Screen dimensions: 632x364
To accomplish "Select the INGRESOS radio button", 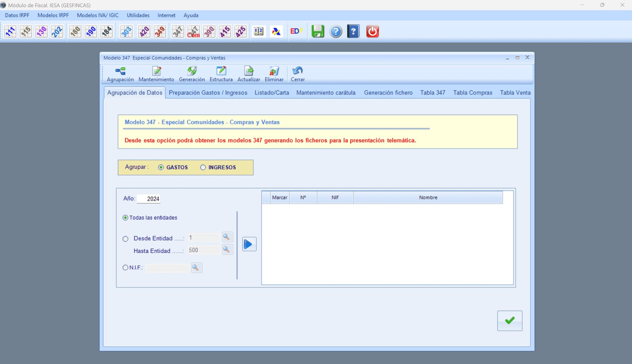I will point(203,167).
